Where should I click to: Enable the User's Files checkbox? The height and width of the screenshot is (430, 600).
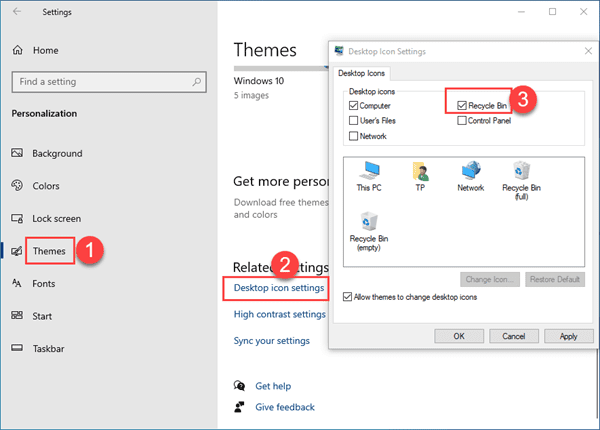354,121
